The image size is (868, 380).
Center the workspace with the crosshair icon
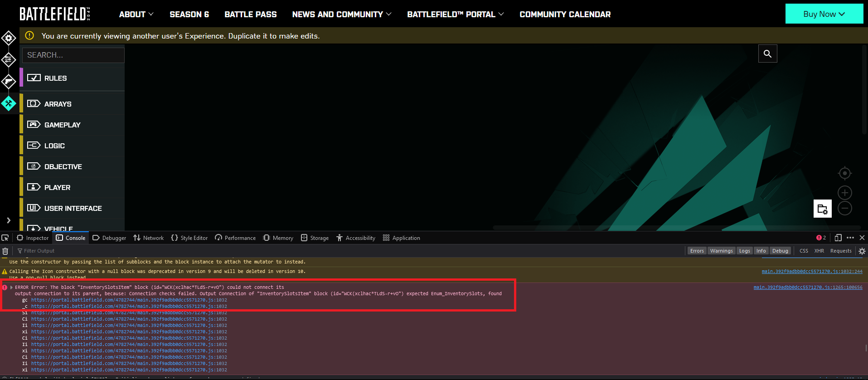coord(844,173)
